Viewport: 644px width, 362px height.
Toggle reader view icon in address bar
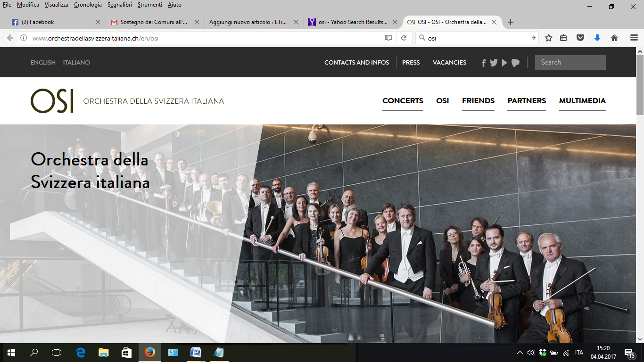pyautogui.click(x=388, y=38)
